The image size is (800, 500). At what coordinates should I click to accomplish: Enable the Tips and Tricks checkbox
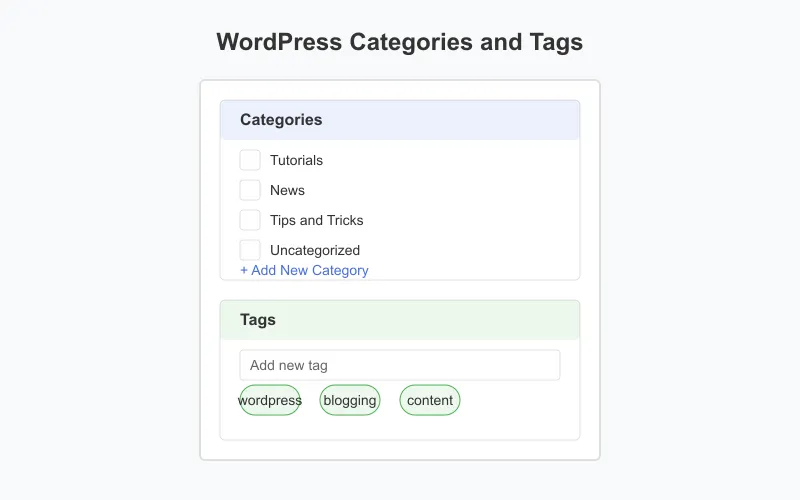tap(250, 220)
